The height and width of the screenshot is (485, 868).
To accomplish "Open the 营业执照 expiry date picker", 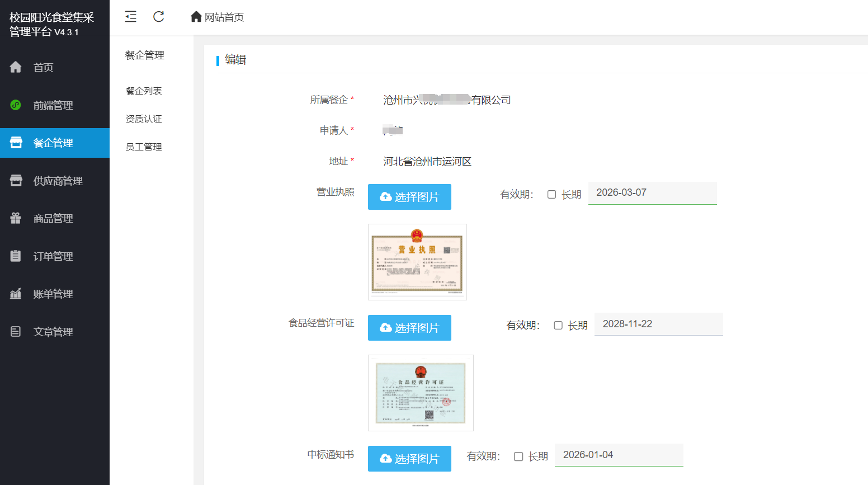I will [x=652, y=193].
